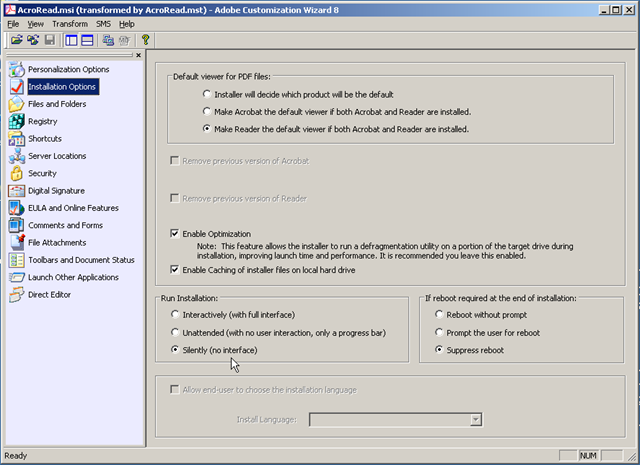Click the Direct Editor icon
Viewport: 640px width, 465px height.
coord(17,295)
